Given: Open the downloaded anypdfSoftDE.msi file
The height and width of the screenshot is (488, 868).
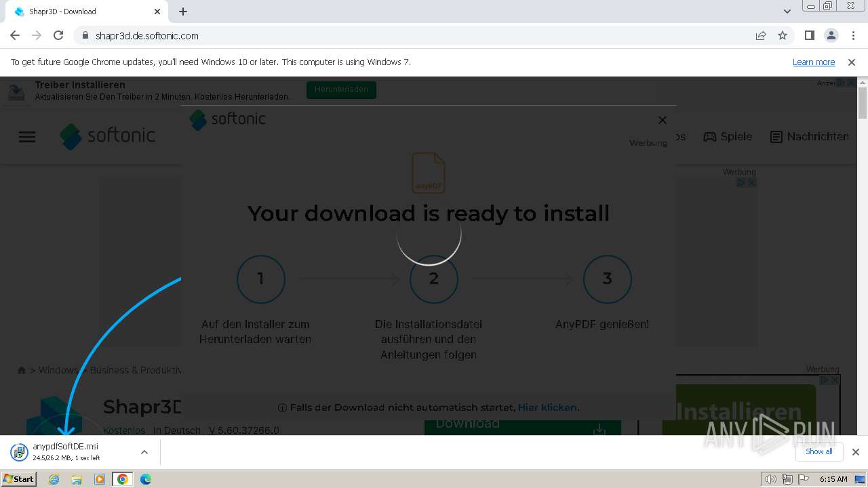Looking at the screenshot, I should tap(65, 452).
